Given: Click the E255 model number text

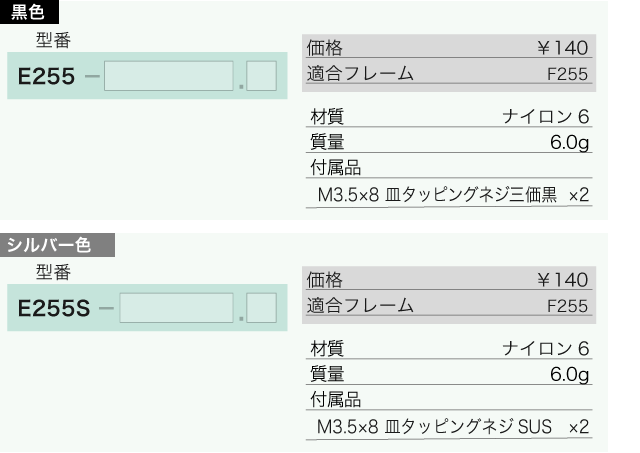Looking at the screenshot, I should (48, 77).
